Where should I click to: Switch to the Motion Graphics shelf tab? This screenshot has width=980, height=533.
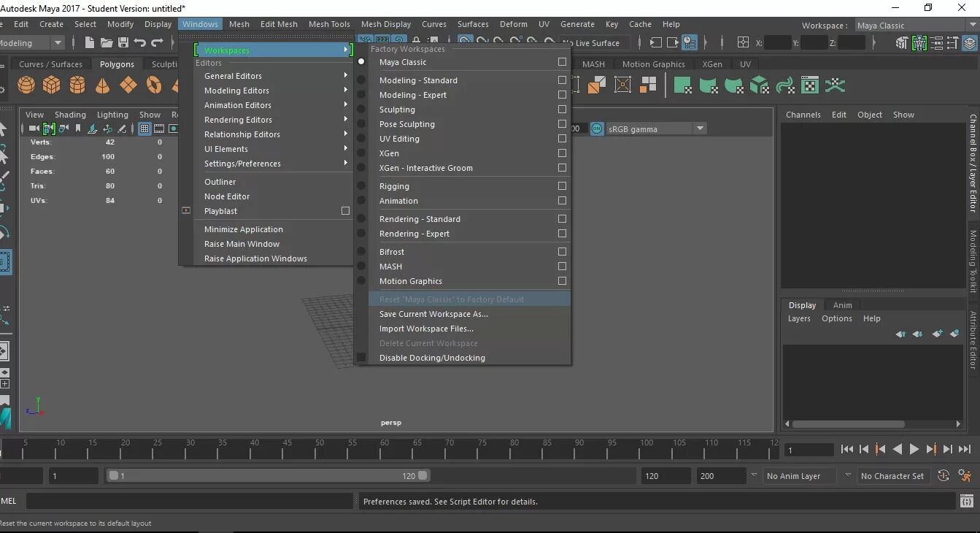pyautogui.click(x=653, y=64)
